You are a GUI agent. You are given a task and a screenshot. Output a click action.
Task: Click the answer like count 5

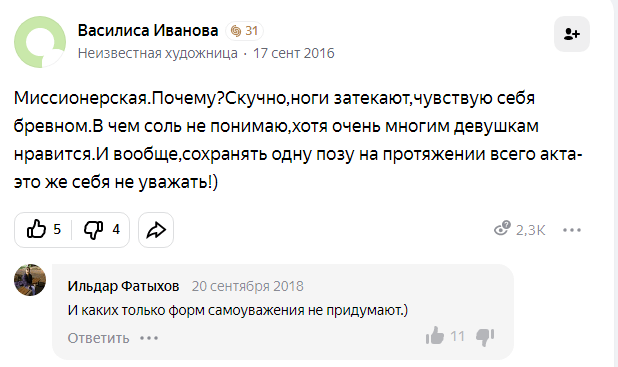57,229
